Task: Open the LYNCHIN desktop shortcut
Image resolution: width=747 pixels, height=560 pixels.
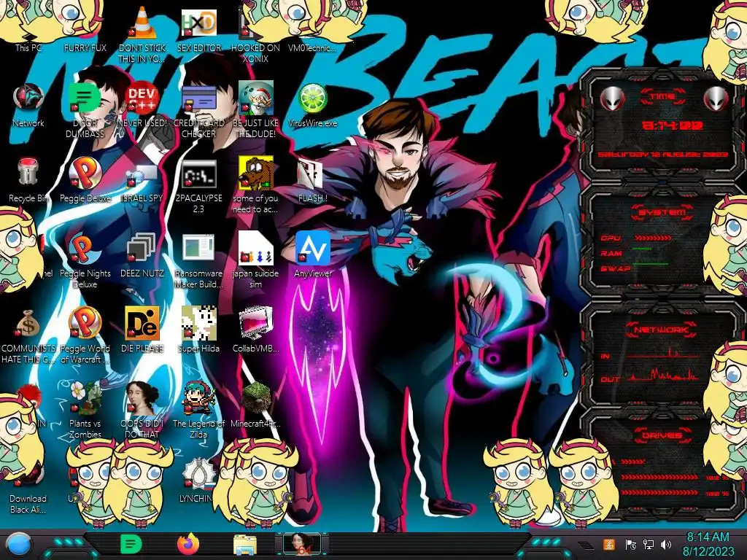Action: click(196, 480)
